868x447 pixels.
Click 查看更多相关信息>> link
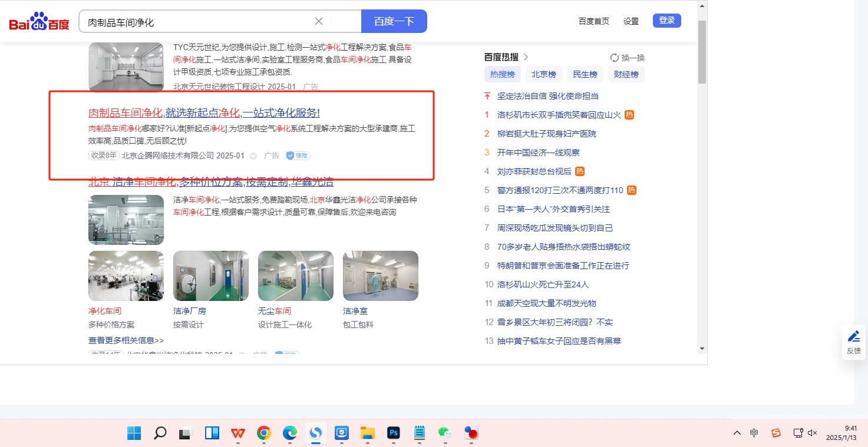tap(126, 340)
